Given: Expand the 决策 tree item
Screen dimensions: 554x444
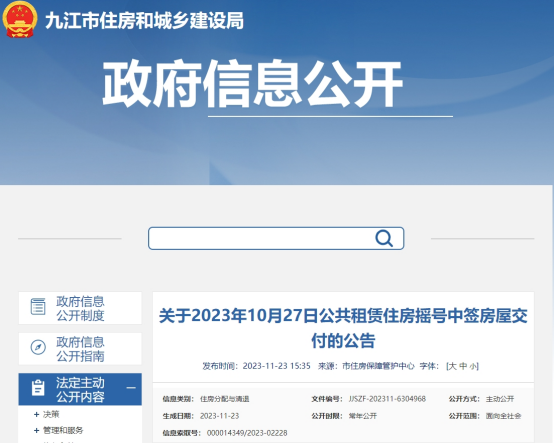Looking at the screenshot, I should [51, 414].
